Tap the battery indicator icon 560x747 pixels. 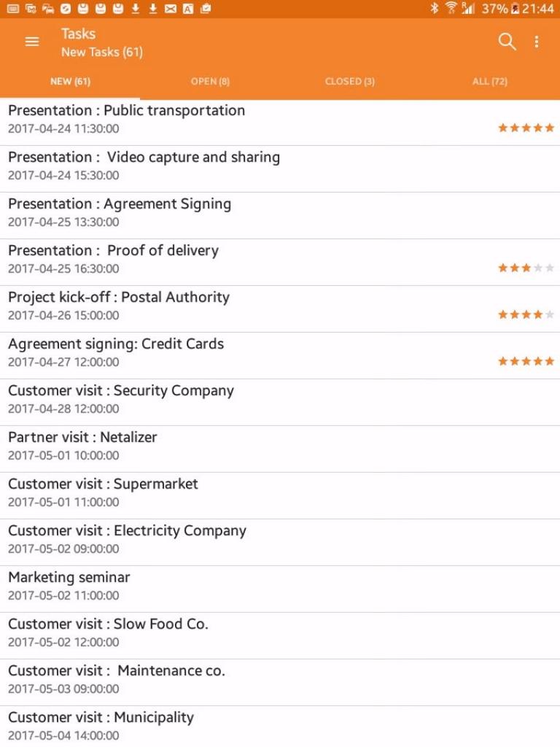click(515, 9)
